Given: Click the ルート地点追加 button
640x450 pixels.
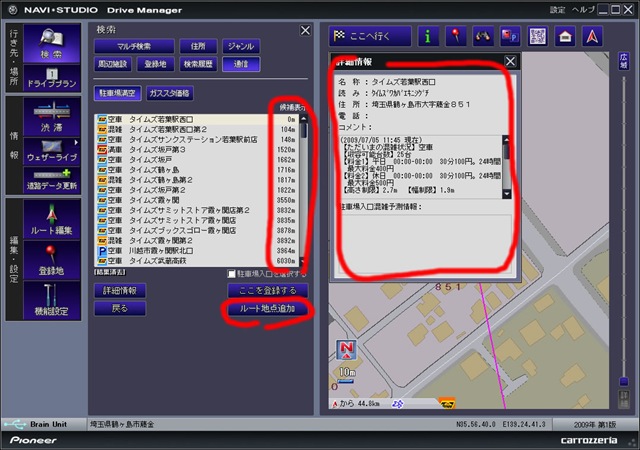Looking at the screenshot, I should point(266,309).
